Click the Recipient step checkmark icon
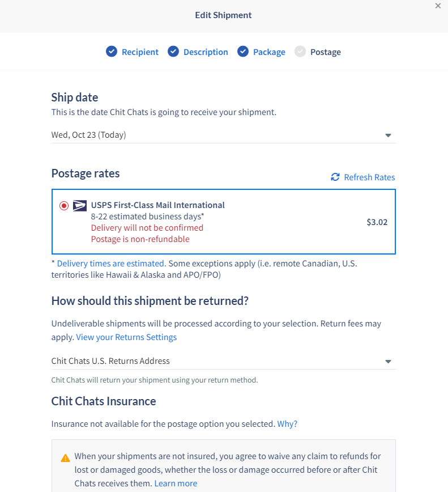Screen dimensions: 448x492 pos(112,51)
